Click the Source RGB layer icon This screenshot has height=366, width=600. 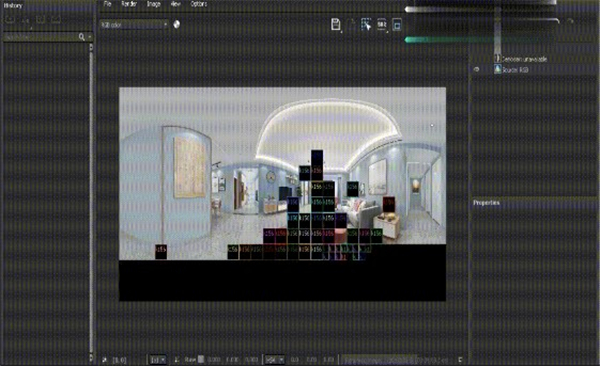(497, 69)
